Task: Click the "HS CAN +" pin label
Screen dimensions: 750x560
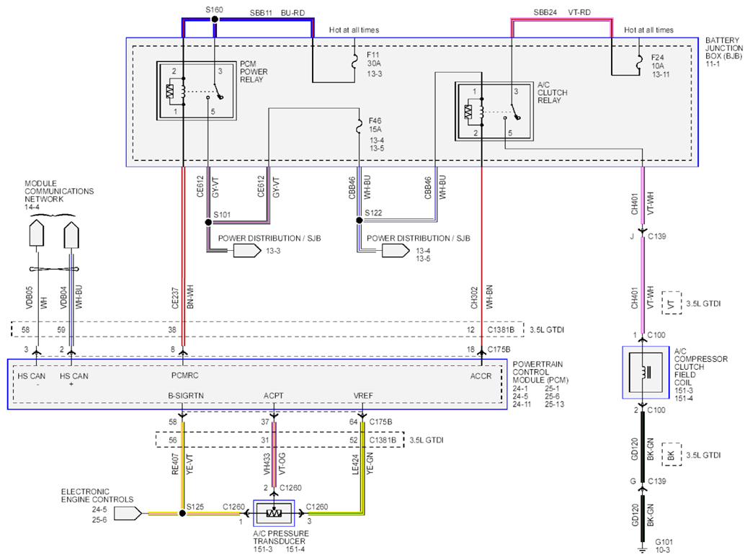Action: pos(73,379)
